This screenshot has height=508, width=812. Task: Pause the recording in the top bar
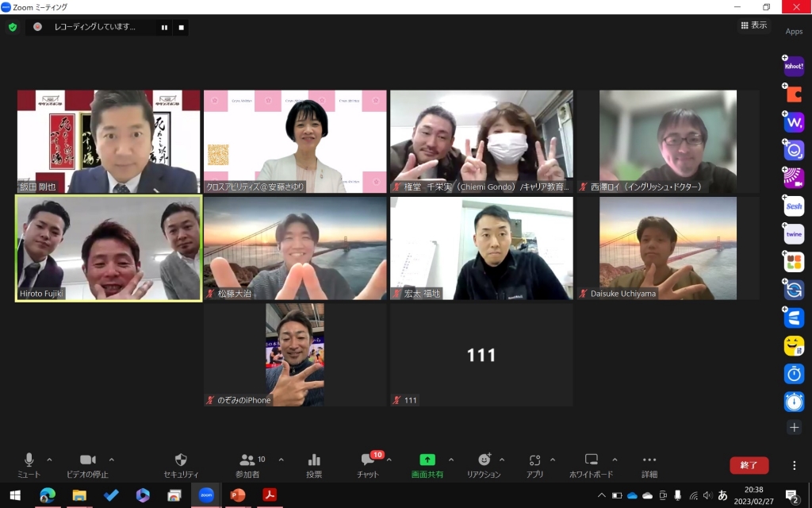[x=164, y=27]
